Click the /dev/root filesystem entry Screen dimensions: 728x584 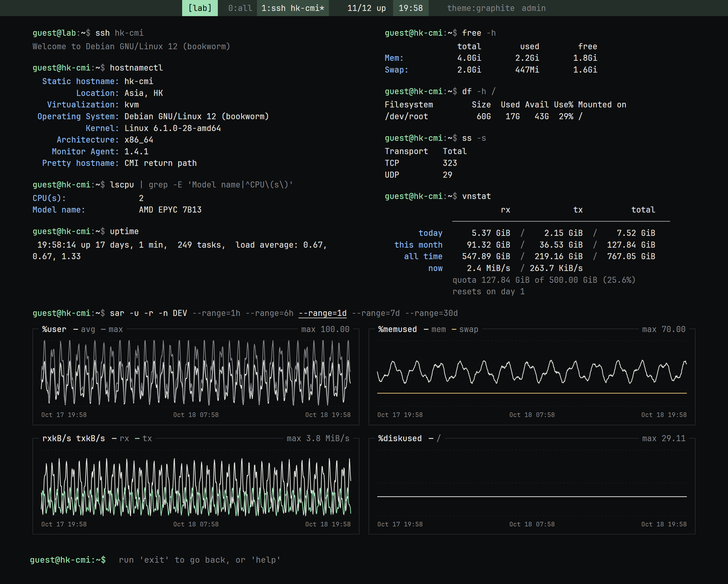tap(406, 116)
